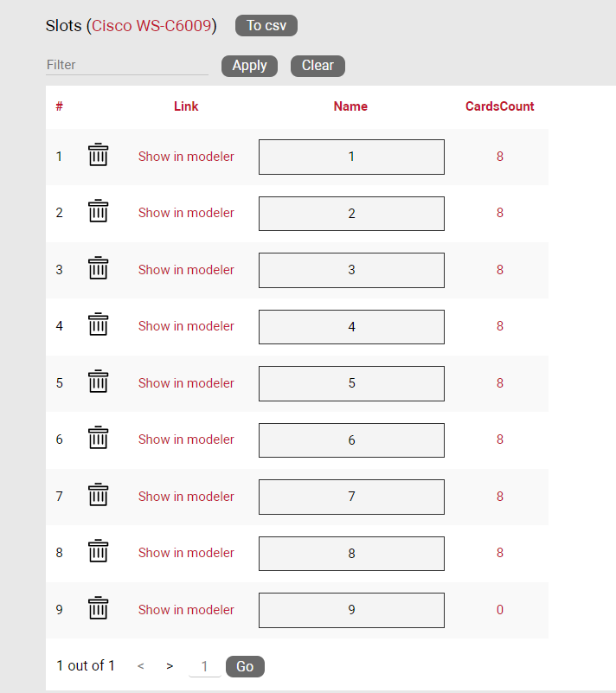Delete slot 9 via the trash icon
This screenshot has width=616, height=693.
[99, 609]
